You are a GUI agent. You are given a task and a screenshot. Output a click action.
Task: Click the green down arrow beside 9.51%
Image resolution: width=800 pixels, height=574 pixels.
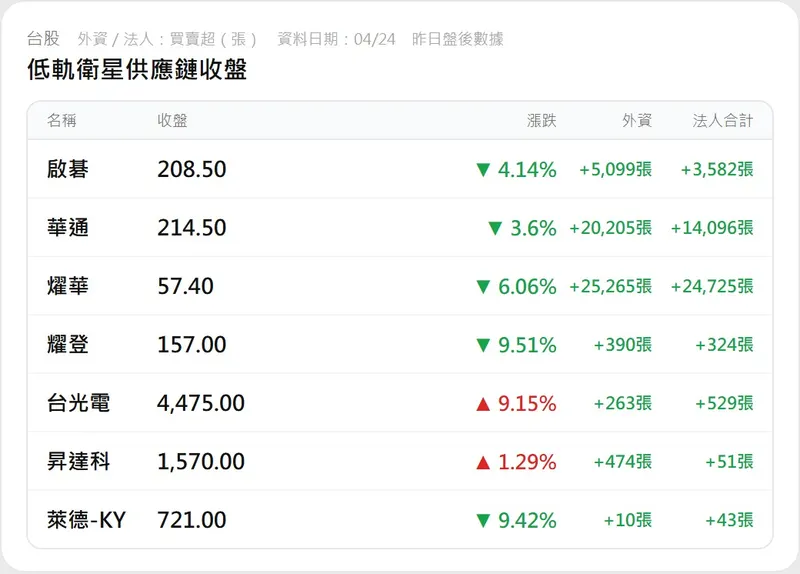483,345
